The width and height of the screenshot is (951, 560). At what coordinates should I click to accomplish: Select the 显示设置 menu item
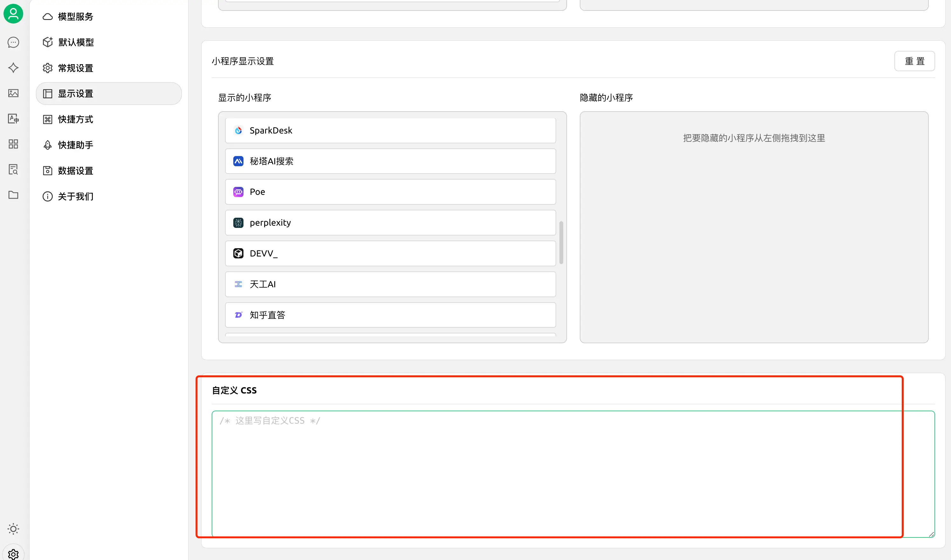[109, 93]
